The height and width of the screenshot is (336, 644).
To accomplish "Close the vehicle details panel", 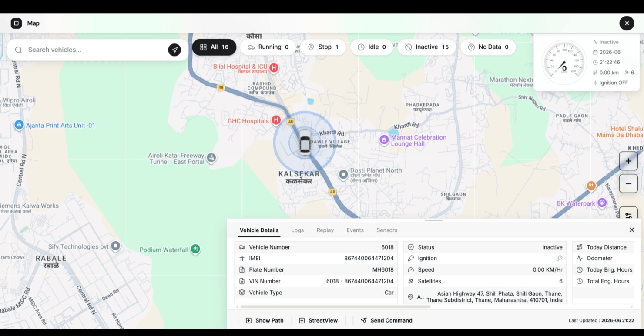I will 632,230.
